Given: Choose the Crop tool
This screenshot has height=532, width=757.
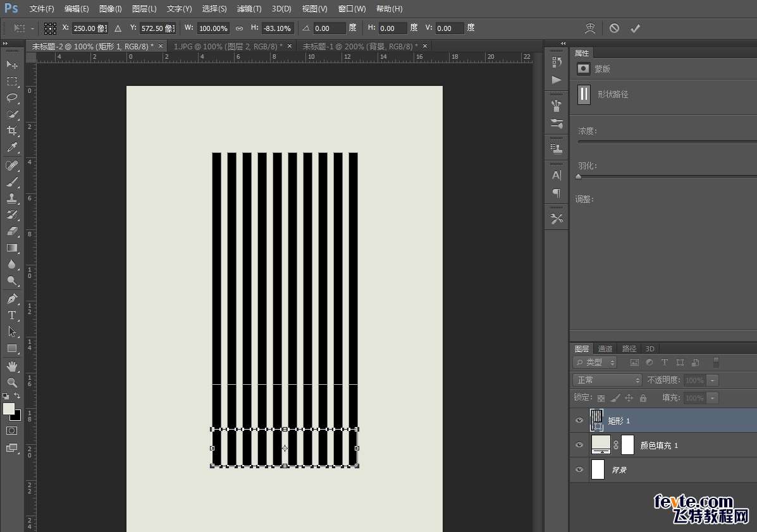Looking at the screenshot, I should pyautogui.click(x=12, y=131).
